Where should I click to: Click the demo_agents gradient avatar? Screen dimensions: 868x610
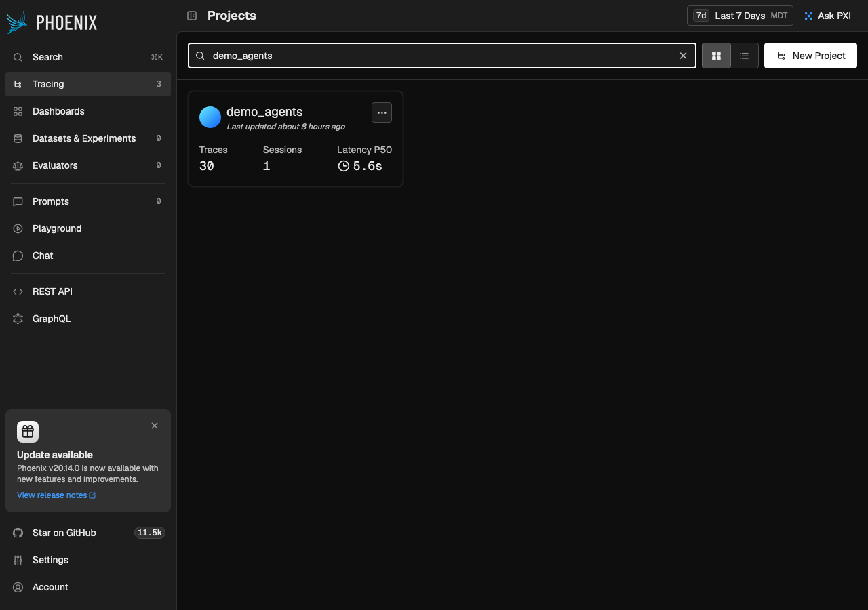[x=210, y=117]
